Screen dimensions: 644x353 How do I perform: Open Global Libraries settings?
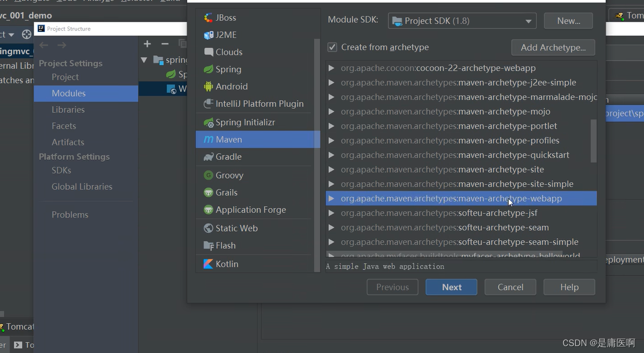coord(82,187)
